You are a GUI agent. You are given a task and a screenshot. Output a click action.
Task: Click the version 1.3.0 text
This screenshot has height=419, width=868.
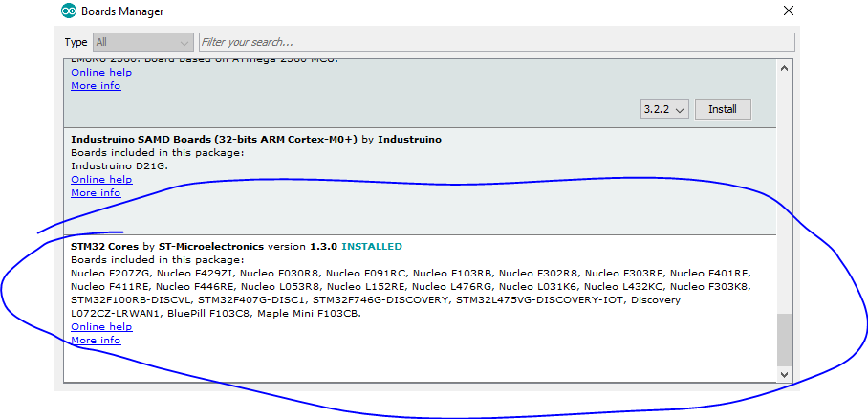click(303, 246)
